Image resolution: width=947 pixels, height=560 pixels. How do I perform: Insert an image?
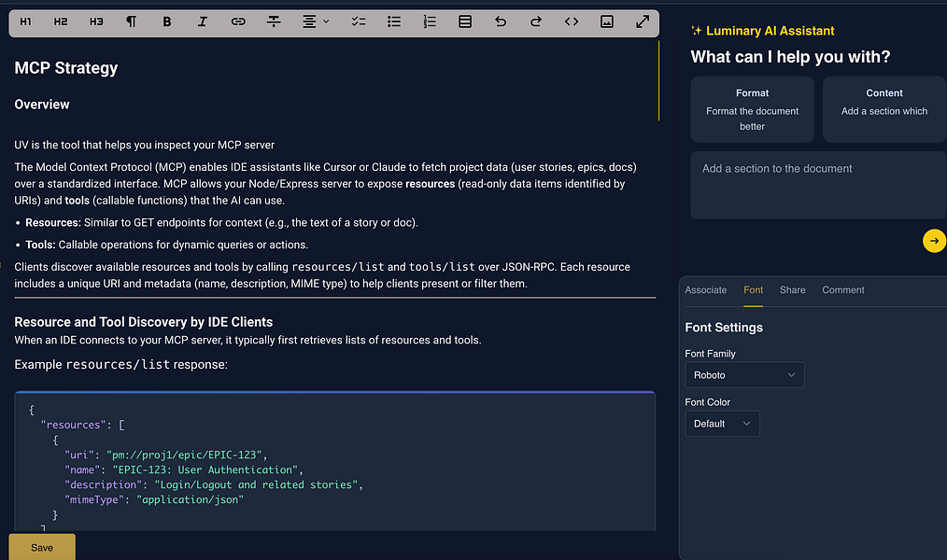[607, 21]
